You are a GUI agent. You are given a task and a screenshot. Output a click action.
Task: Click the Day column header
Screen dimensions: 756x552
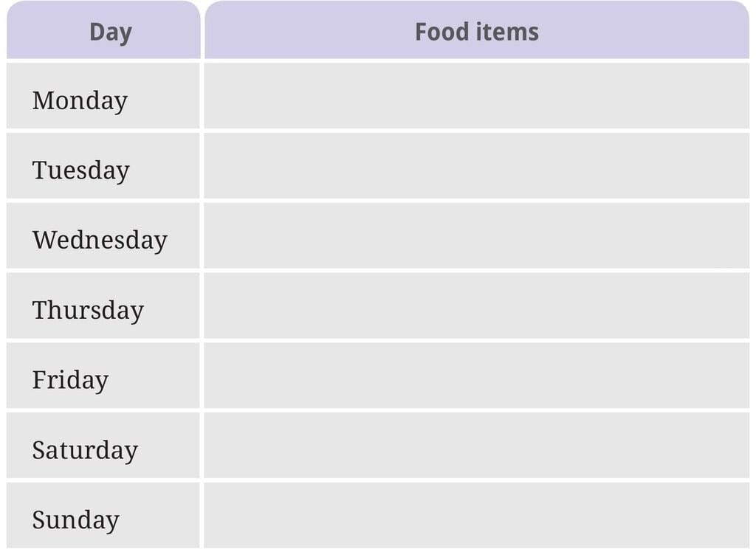click(110, 32)
